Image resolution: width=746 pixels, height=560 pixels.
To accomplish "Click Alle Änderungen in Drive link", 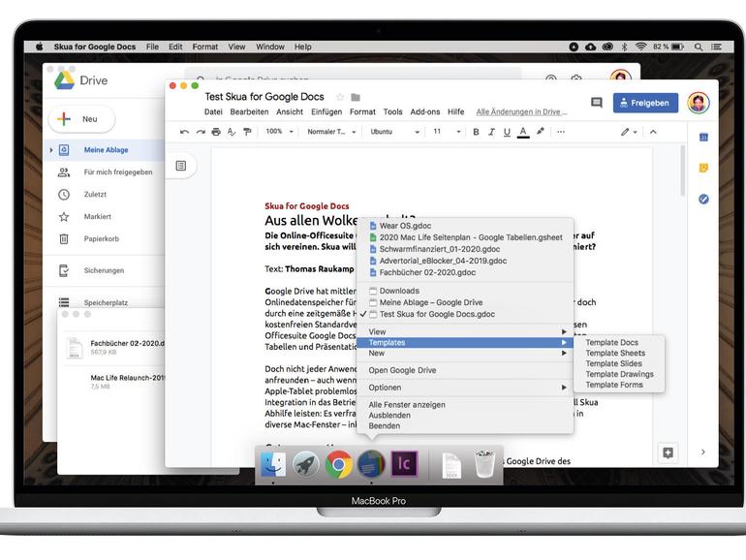I will point(521,111).
